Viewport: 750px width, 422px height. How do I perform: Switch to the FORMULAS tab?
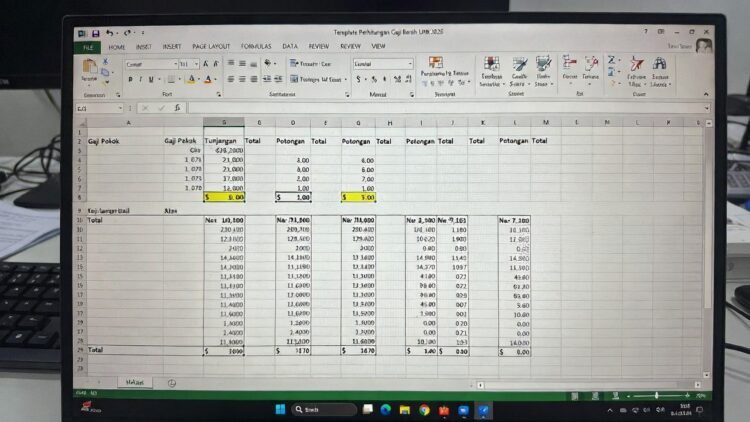256,46
